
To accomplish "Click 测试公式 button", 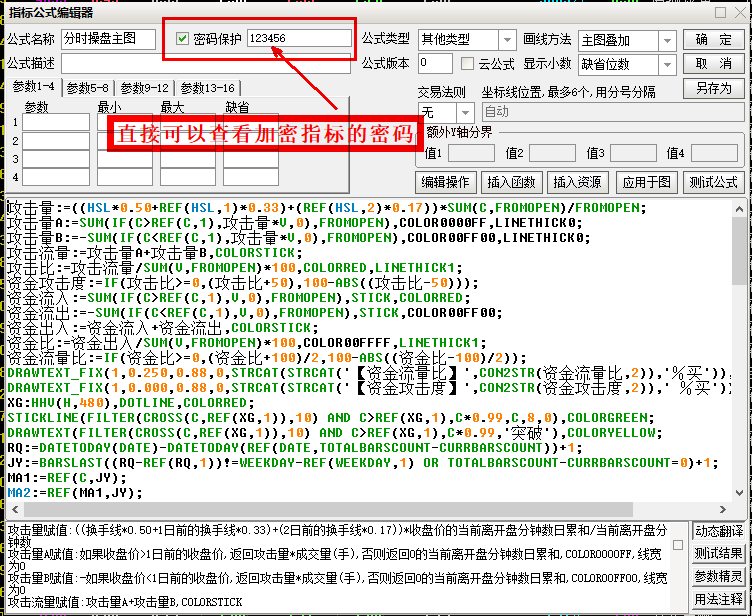I will click(x=713, y=182).
